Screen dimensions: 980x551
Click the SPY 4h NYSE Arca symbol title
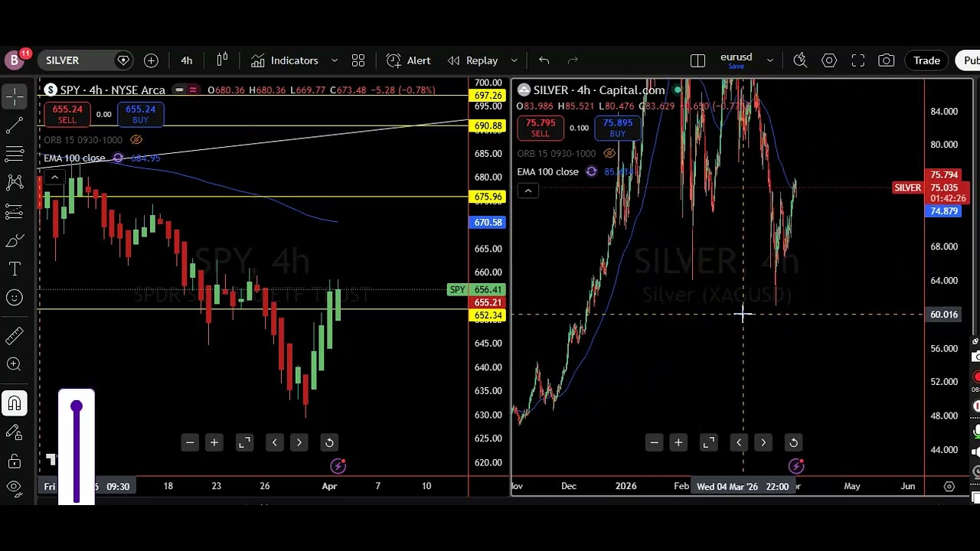113,90
